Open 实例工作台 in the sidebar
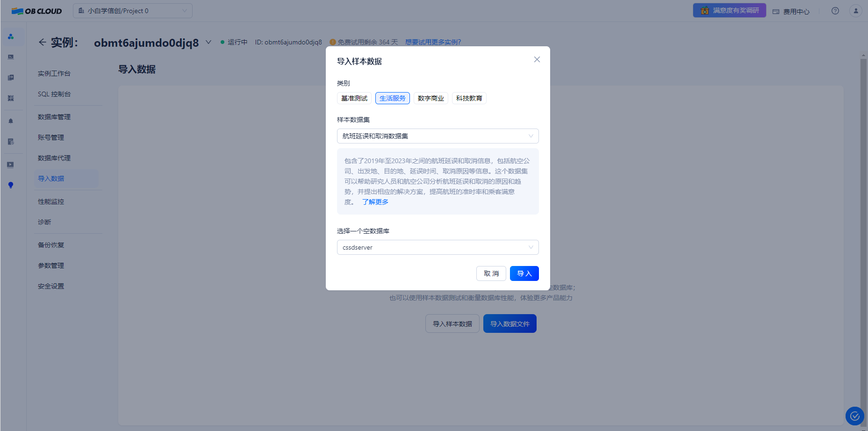The height and width of the screenshot is (431, 868). (x=54, y=73)
